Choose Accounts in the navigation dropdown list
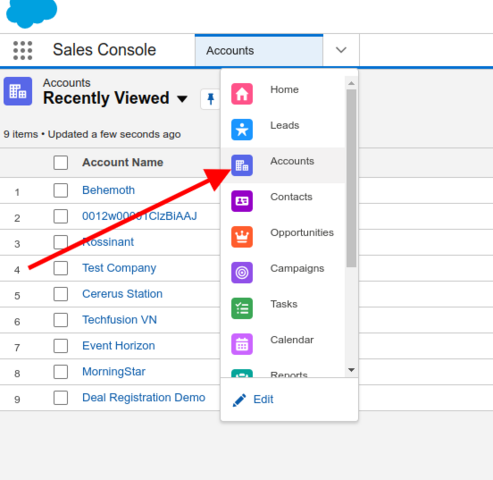 pyautogui.click(x=283, y=165)
